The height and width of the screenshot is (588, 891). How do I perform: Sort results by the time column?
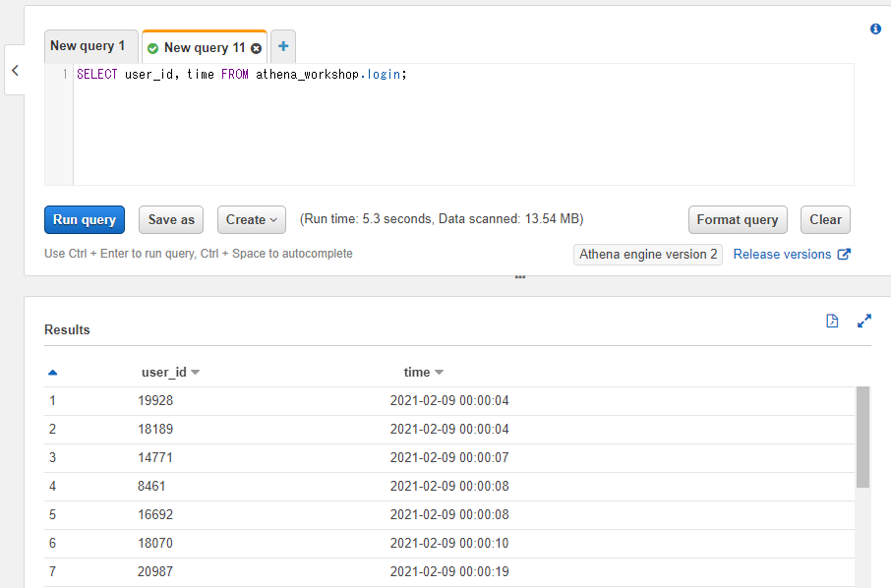[x=423, y=372]
